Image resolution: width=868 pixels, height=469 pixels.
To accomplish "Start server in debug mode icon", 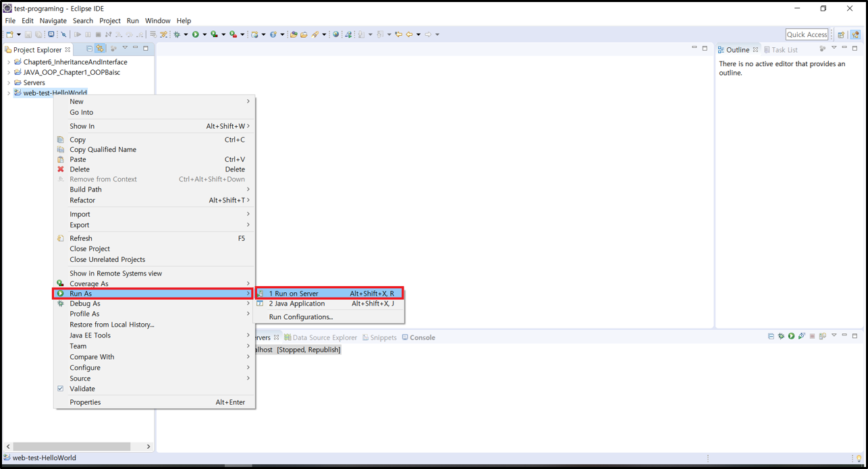I will (781, 336).
